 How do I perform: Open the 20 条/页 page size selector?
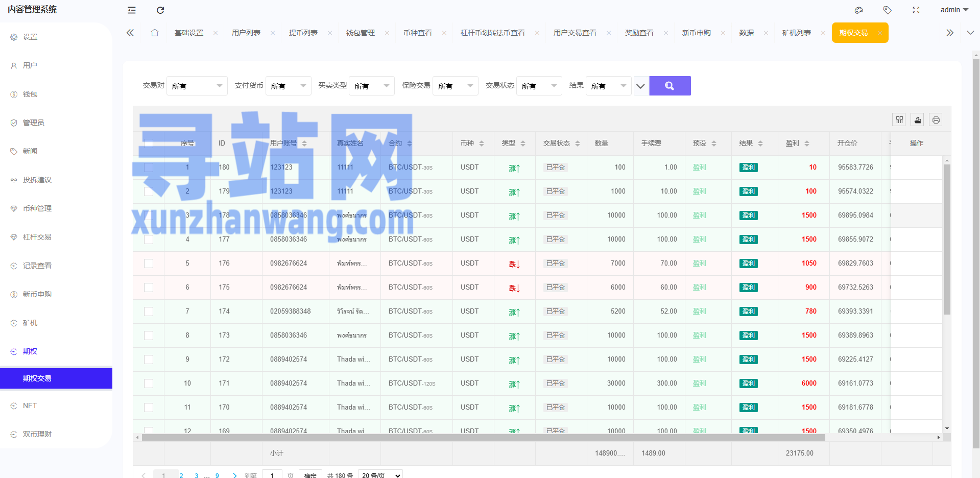[x=380, y=474]
